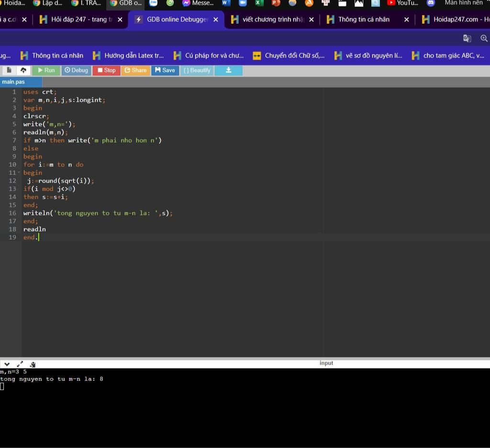Close the 'Thông tin cá nhân' tab
This screenshot has width=490, height=448.
click(407, 20)
